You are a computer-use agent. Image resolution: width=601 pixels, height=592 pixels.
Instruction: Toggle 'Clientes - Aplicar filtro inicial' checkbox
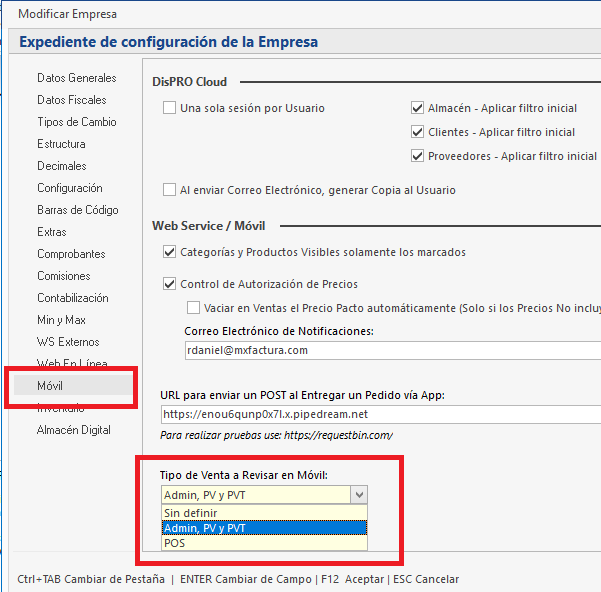pyautogui.click(x=418, y=132)
